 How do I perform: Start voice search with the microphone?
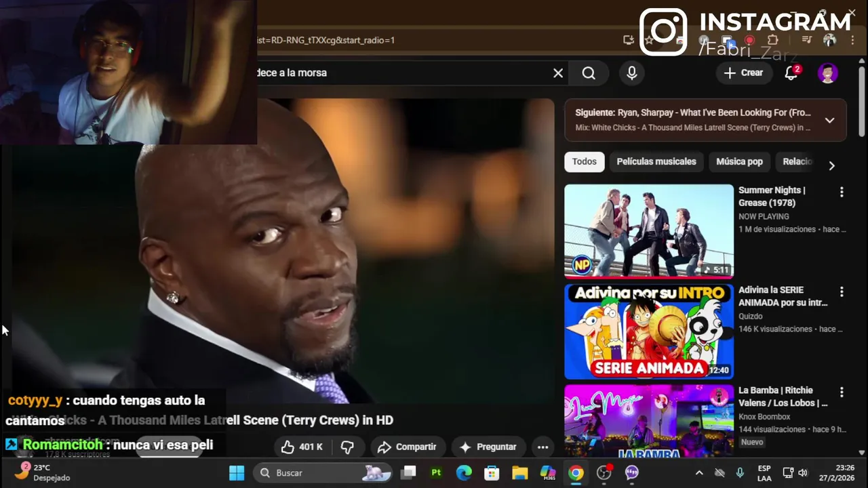tap(632, 73)
